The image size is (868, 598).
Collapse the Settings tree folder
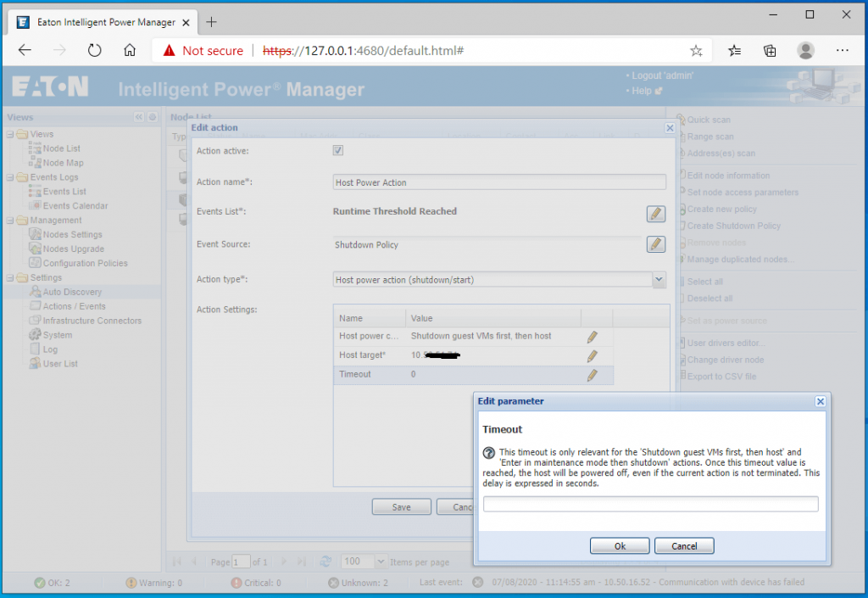tap(10, 278)
